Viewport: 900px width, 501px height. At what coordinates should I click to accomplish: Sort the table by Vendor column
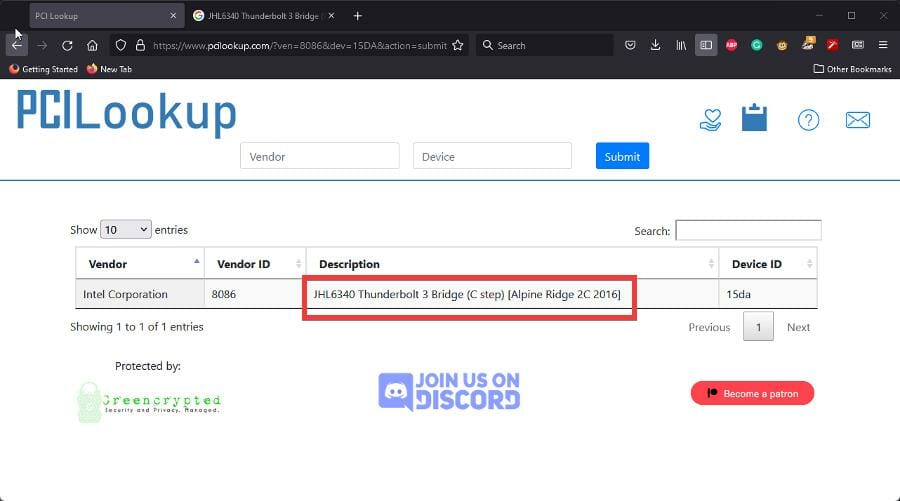pos(140,264)
